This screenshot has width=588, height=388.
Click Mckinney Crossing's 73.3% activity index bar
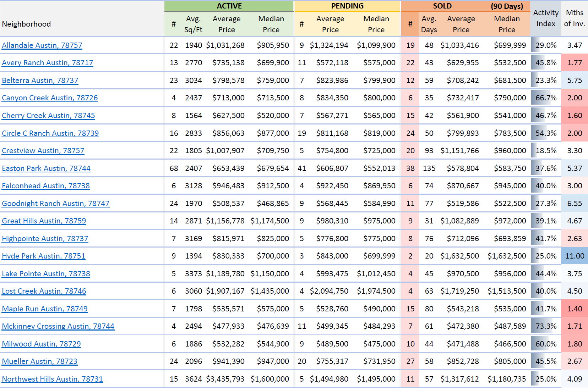(x=545, y=326)
